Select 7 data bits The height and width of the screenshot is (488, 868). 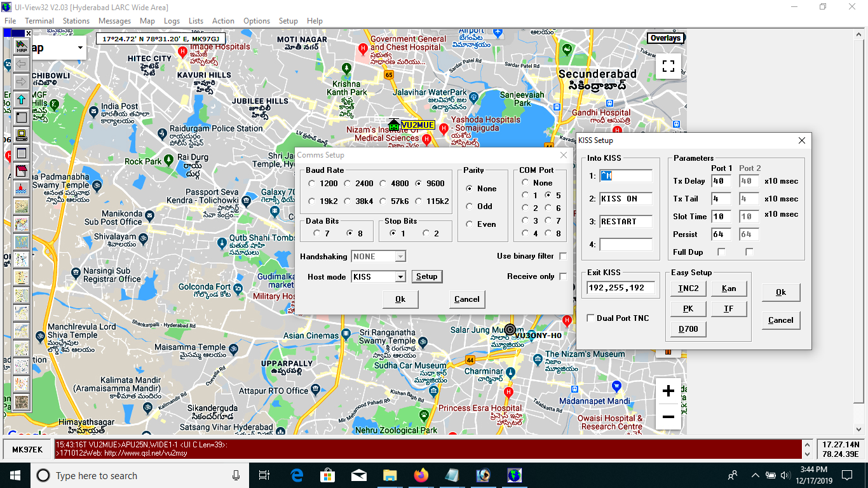coord(317,233)
